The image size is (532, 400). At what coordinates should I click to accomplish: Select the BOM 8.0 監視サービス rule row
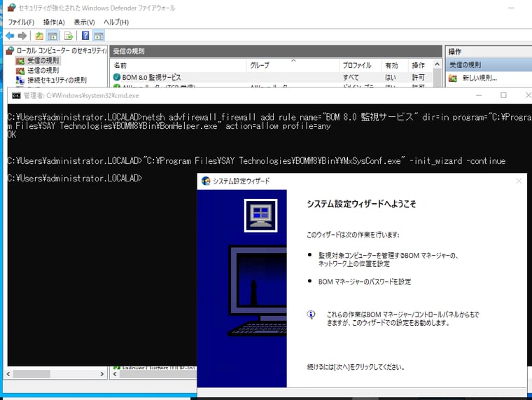[x=272, y=78]
